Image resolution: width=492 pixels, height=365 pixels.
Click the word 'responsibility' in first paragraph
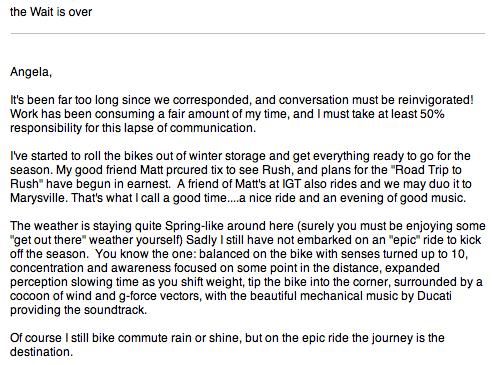click(x=46, y=128)
